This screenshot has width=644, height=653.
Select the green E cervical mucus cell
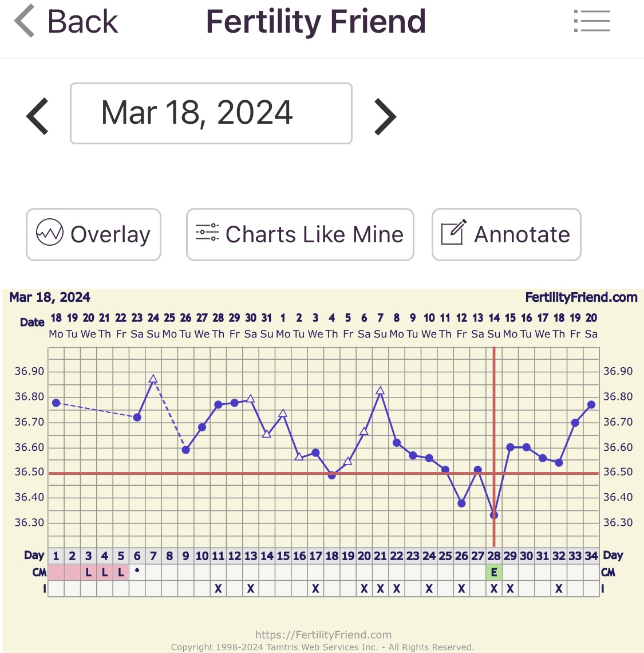[x=494, y=572]
